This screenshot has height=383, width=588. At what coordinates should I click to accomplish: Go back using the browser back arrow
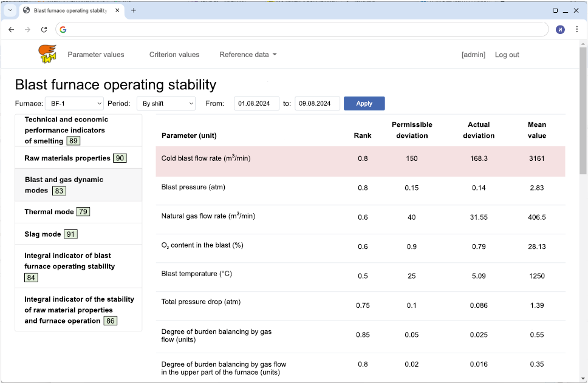click(12, 29)
